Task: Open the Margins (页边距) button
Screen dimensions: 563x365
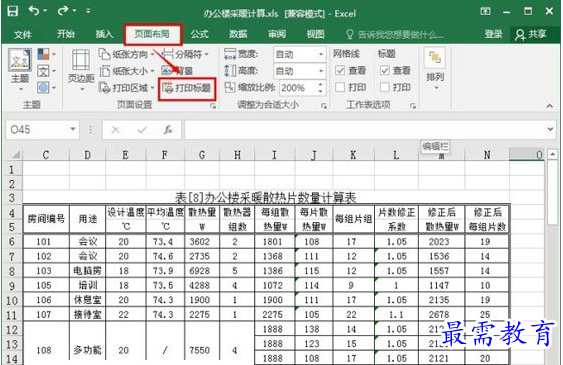Action: tap(81, 70)
